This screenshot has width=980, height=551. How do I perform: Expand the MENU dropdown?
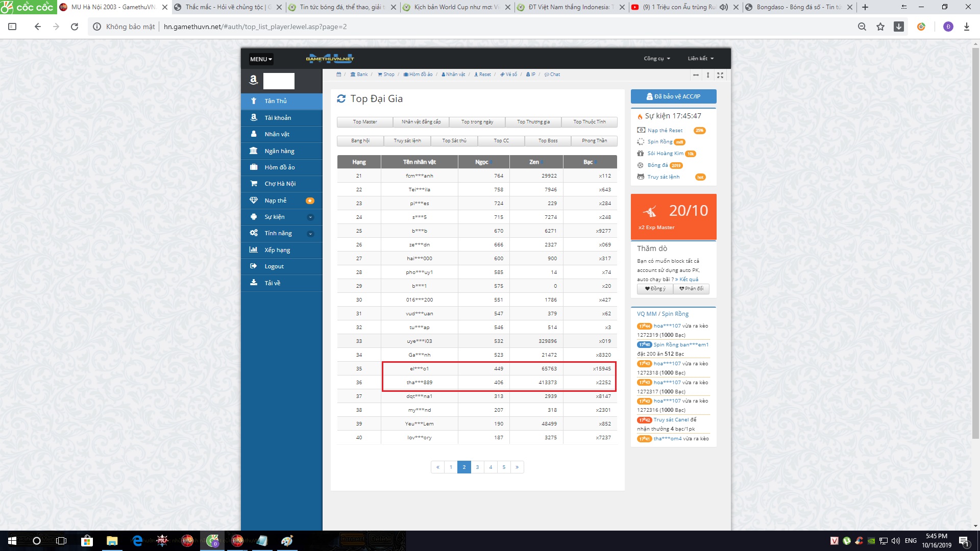point(261,59)
